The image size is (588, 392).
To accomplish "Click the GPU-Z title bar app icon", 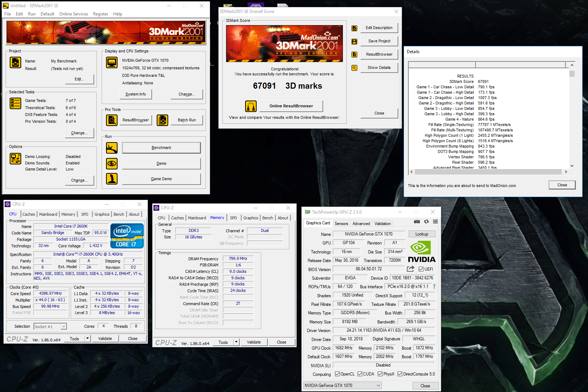I will [307, 212].
